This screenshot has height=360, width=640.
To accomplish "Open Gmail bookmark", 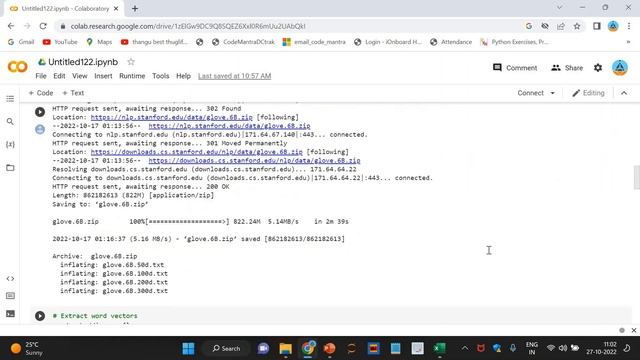I will tap(21, 42).
